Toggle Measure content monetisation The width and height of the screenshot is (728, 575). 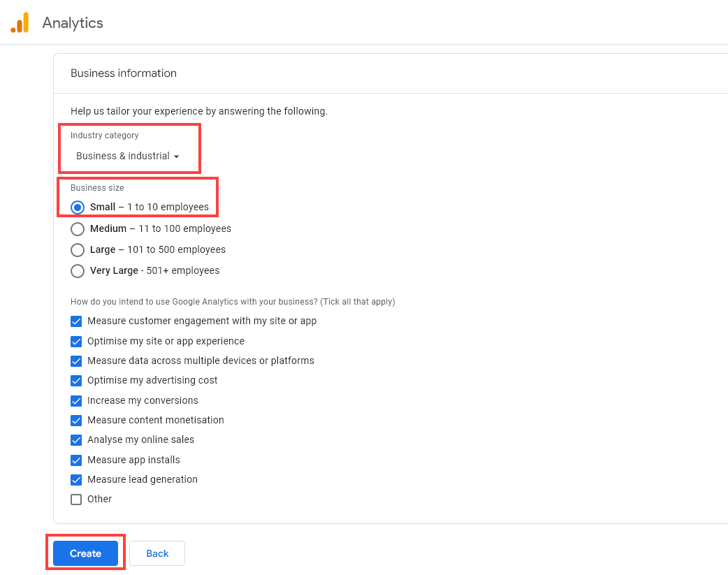tap(76, 420)
